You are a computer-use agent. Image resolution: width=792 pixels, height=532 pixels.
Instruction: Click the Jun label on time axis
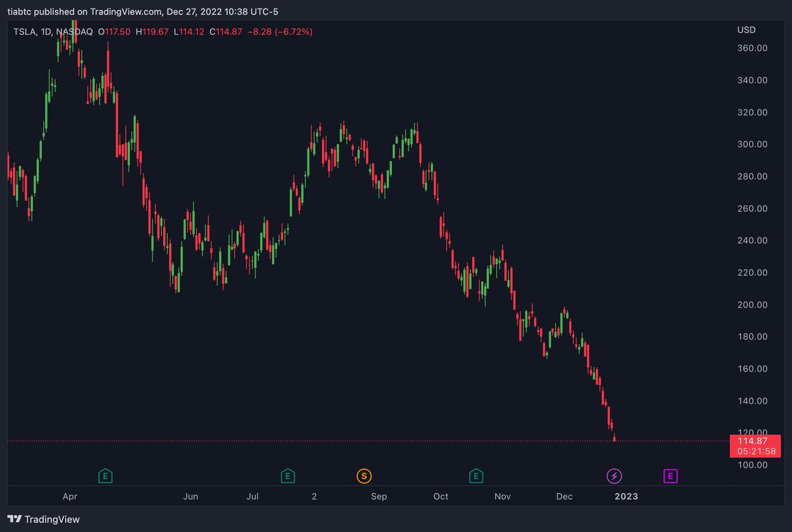191,496
